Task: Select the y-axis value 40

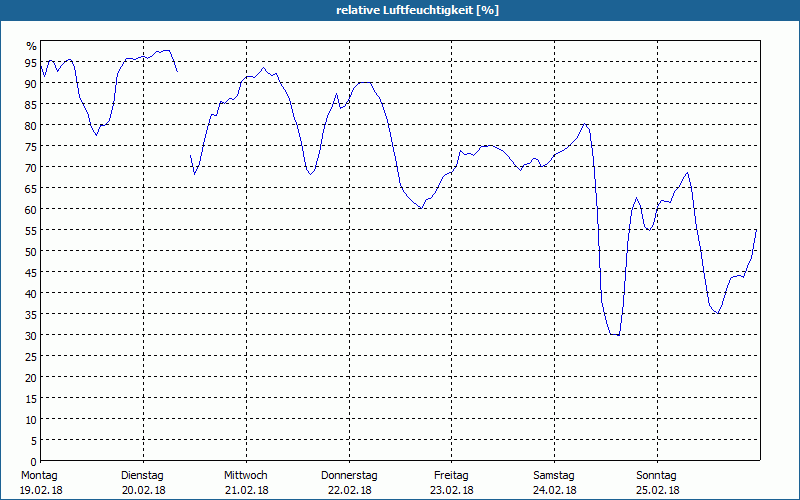Action: click(31, 294)
